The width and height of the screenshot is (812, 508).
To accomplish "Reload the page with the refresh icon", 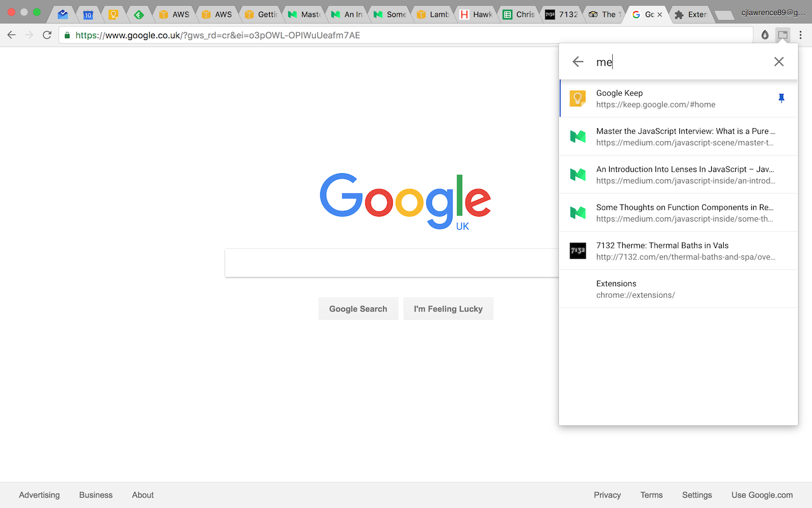I will point(47,35).
